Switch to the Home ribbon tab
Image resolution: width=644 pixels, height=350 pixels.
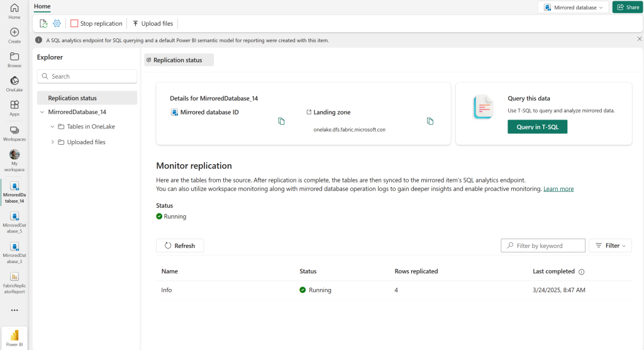(42, 6)
